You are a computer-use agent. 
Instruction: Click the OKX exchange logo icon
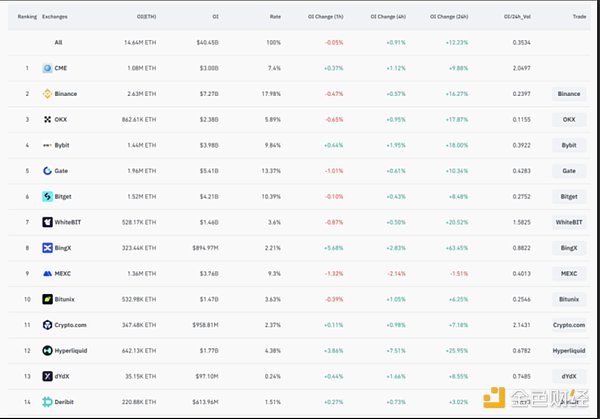tap(47, 119)
